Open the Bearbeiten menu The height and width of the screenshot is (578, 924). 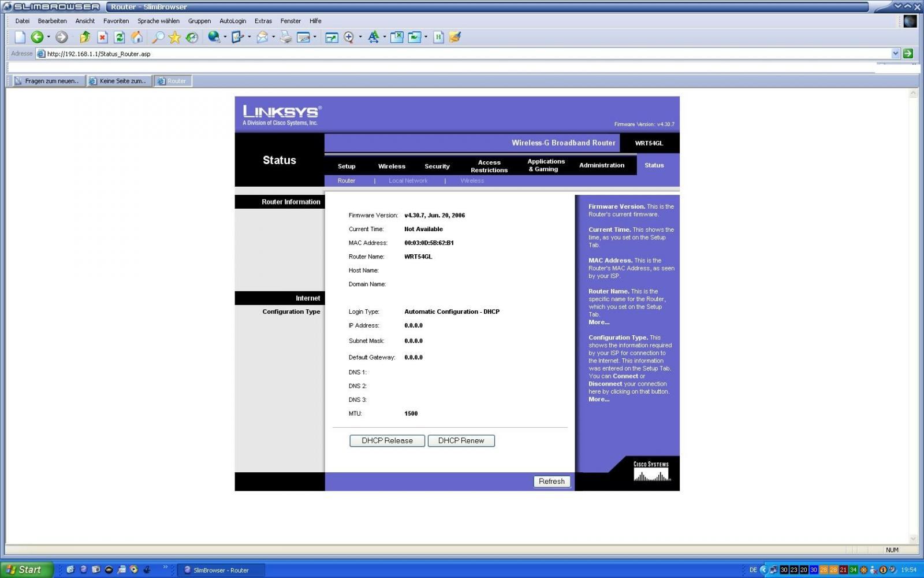coord(53,21)
